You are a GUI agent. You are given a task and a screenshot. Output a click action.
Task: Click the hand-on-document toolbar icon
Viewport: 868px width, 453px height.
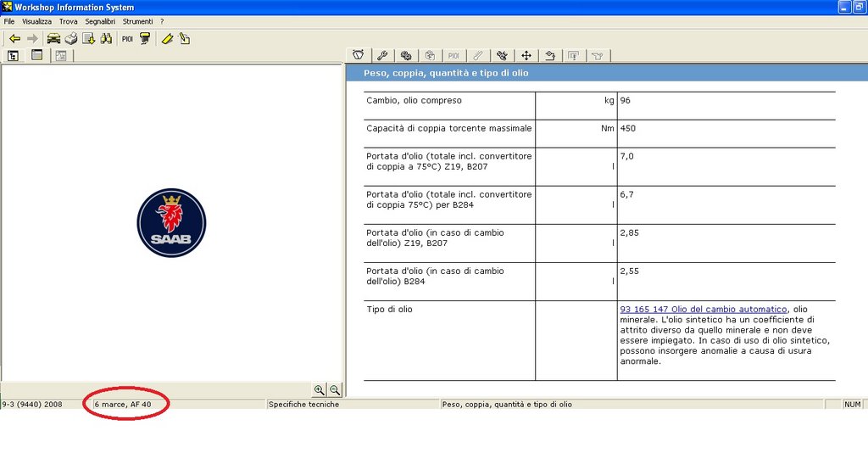185,38
